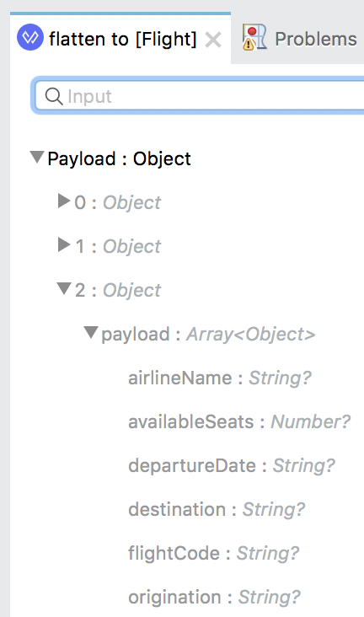Collapse the 2 : Object node

[x=64, y=289]
